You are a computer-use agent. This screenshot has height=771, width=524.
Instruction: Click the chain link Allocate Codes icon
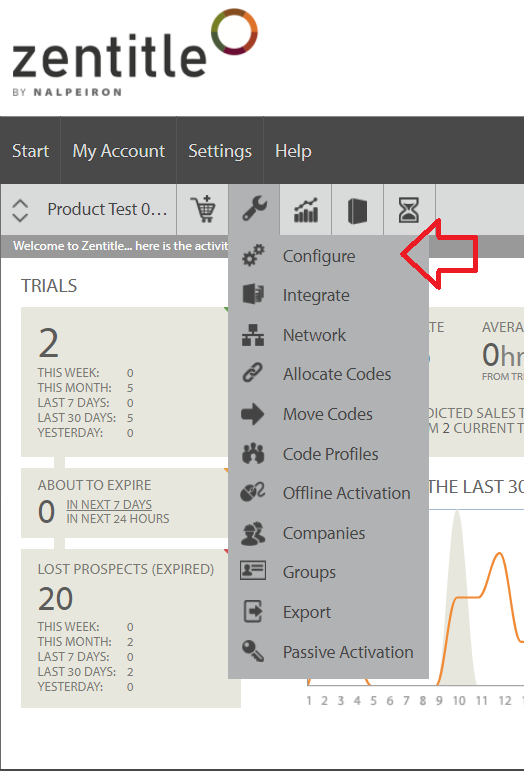253,374
